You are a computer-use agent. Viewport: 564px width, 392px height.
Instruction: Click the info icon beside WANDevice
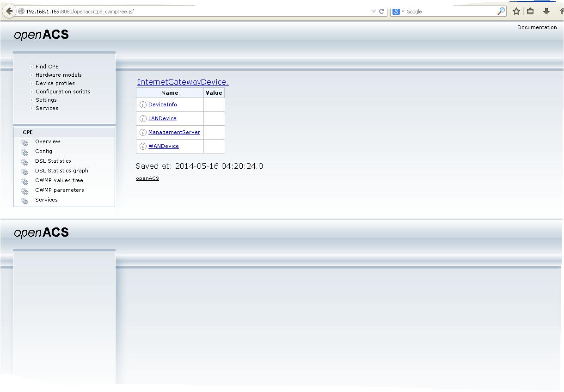143,147
